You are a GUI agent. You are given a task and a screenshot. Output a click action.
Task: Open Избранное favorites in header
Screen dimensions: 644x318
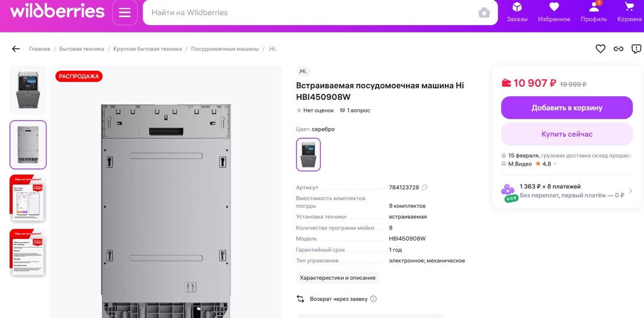point(554,12)
